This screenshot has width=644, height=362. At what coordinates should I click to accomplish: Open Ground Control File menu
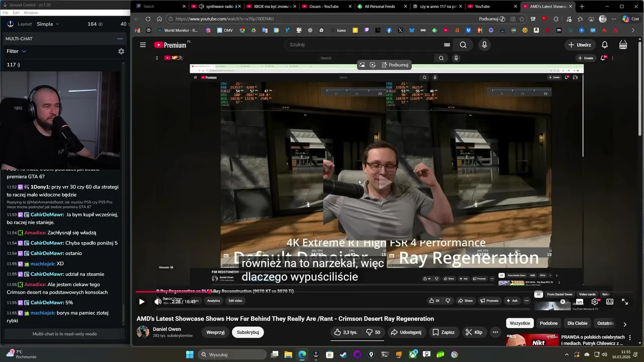(x=5, y=13)
